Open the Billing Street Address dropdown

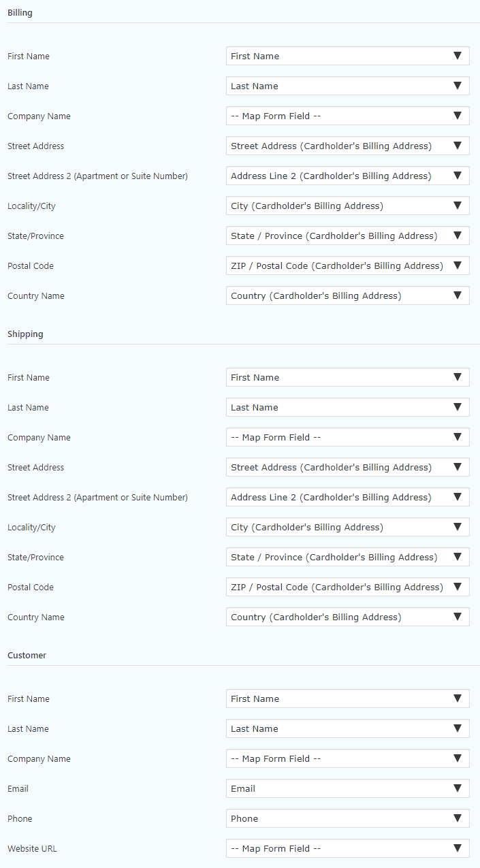point(347,146)
